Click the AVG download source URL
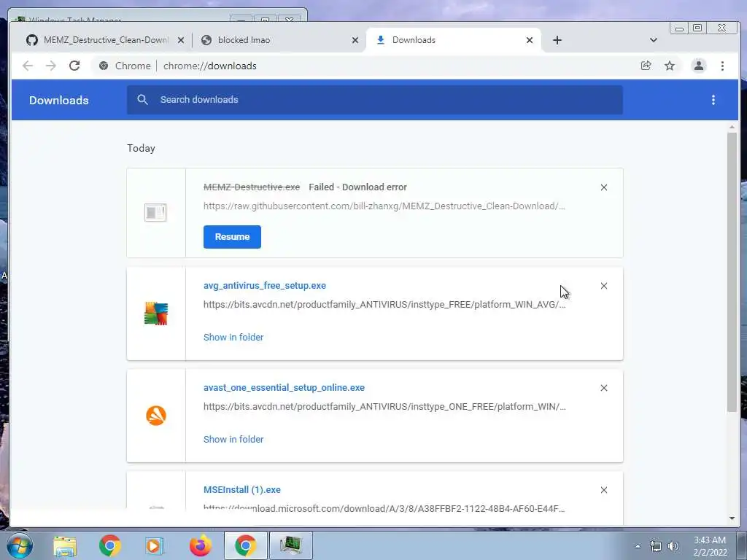 (x=384, y=304)
